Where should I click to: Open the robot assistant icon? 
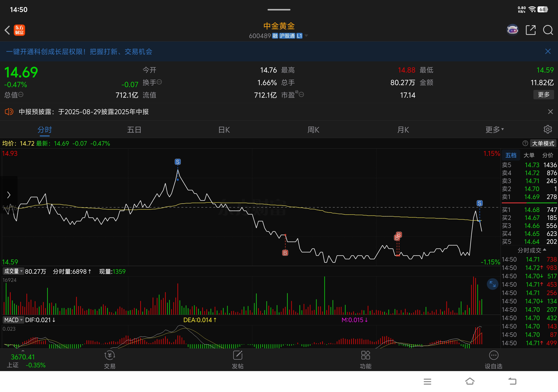[513, 30]
